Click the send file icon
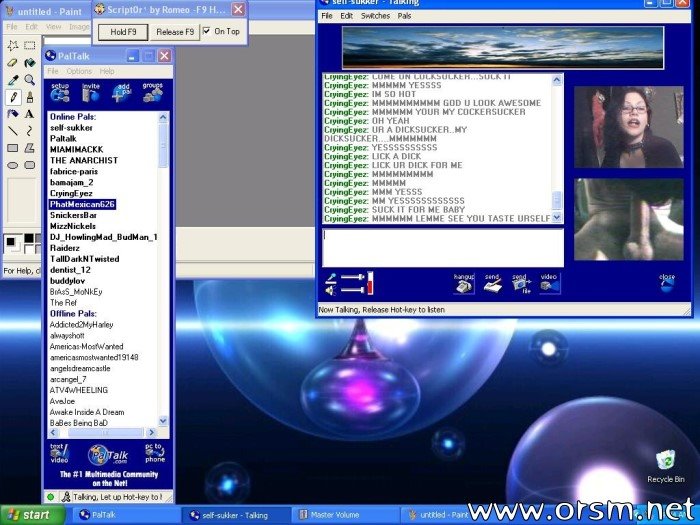Screen dimensions: 700x525 pyautogui.click(x=521, y=283)
